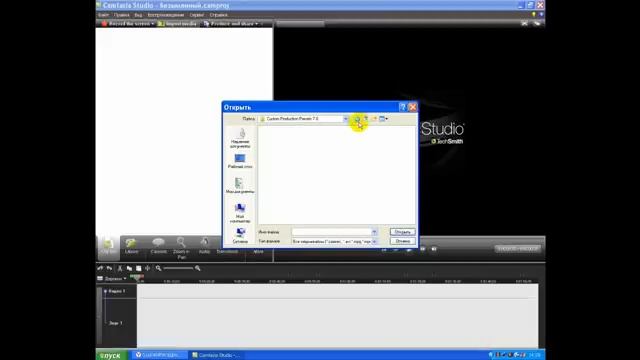Image resolution: width=640 pixels, height=360 pixels.
Task: Select the Callouts tab
Action: [158, 247]
